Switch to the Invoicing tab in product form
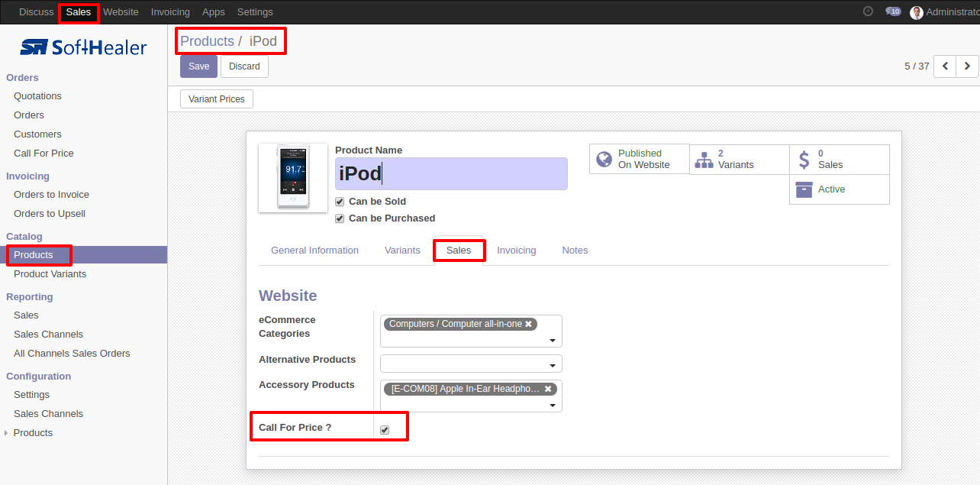 (x=517, y=251)
